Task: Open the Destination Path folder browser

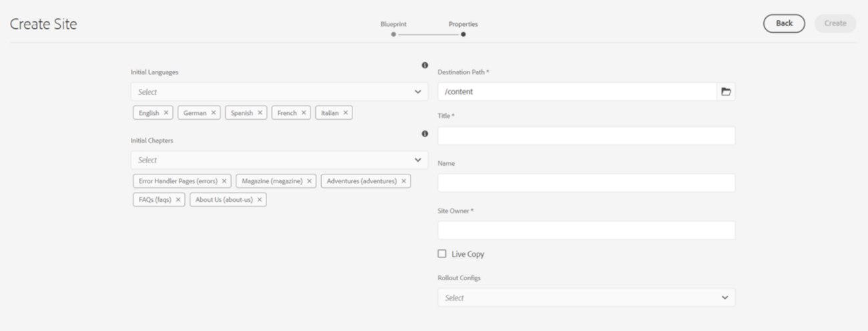Action: point(726,92)
